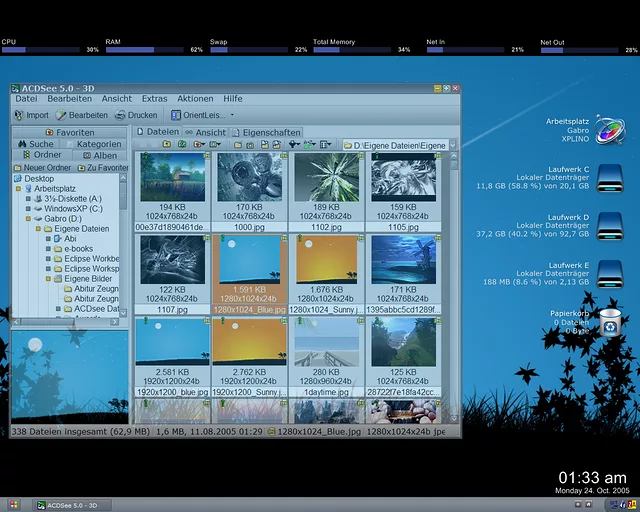The width and height of the screenshot is (640, 512).
Task: Open the Ansicht menu in menu bar
Action: [116, 99]
